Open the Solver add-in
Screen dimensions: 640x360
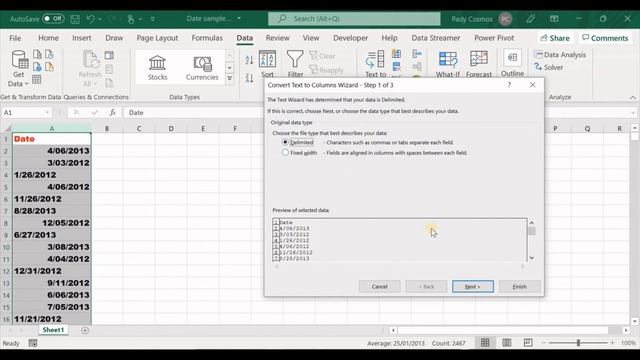pos(549,67)
